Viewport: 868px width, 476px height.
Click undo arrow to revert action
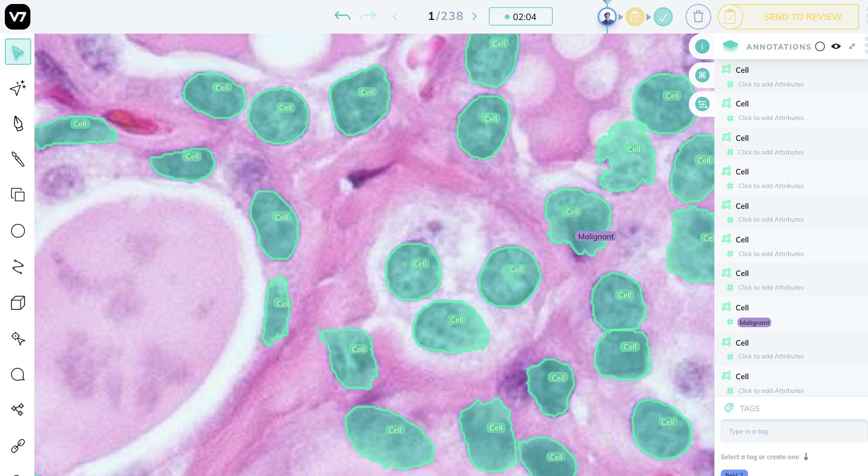[342, 16]
